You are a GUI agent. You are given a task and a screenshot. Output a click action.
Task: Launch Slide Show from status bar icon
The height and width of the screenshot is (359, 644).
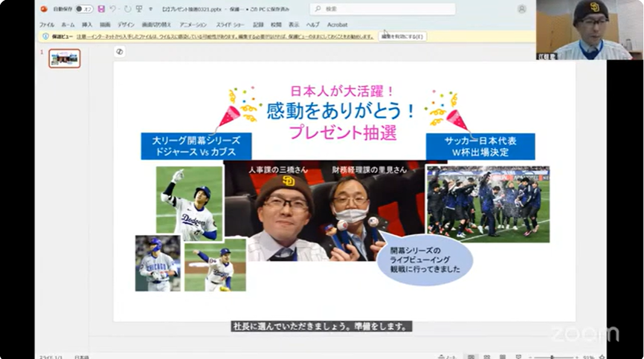[518, 357]
